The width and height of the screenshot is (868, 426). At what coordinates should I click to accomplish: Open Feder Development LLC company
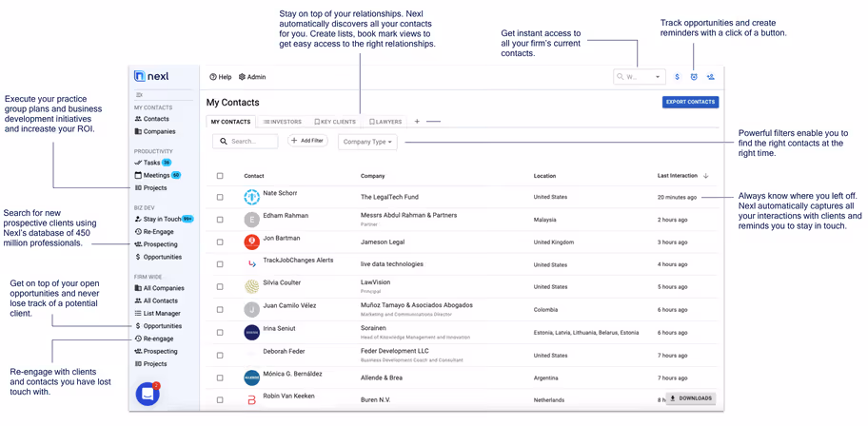pos(395,351)
